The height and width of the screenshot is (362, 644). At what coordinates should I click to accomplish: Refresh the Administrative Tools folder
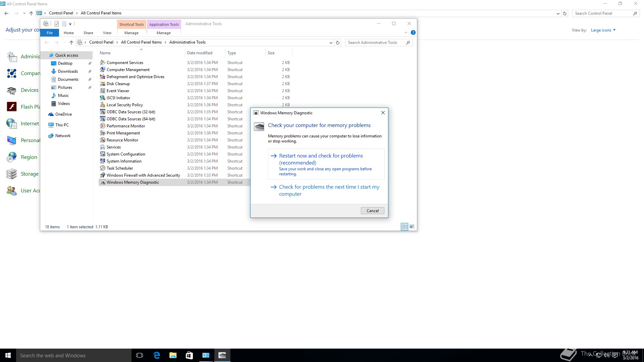click(338, 43)
